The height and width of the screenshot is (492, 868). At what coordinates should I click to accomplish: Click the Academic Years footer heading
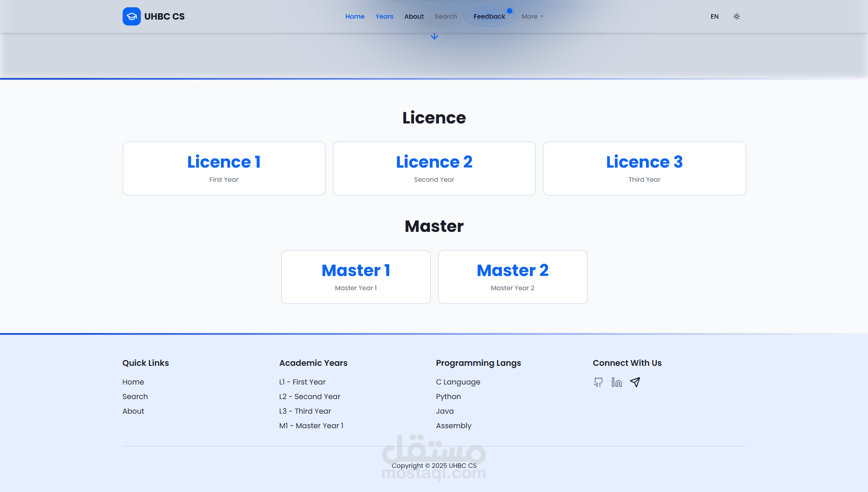tap(313, 363)
